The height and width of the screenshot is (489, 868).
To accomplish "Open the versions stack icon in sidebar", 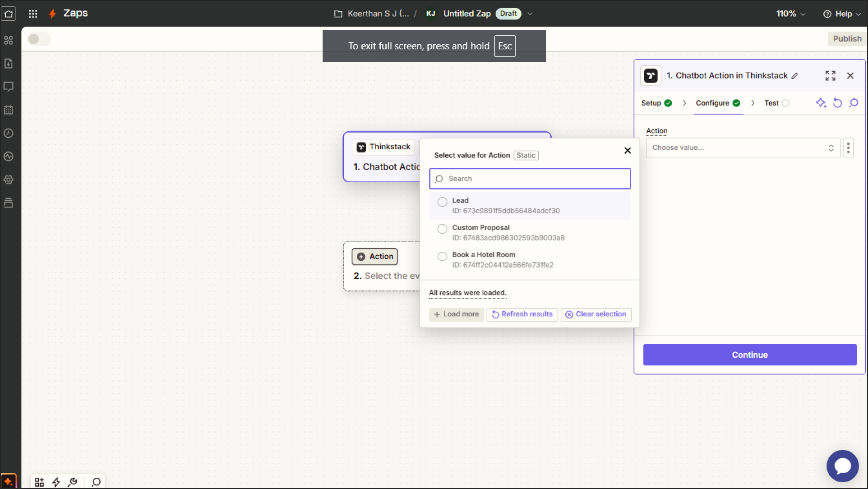I will pyautogui.click(x=9, y=203).
